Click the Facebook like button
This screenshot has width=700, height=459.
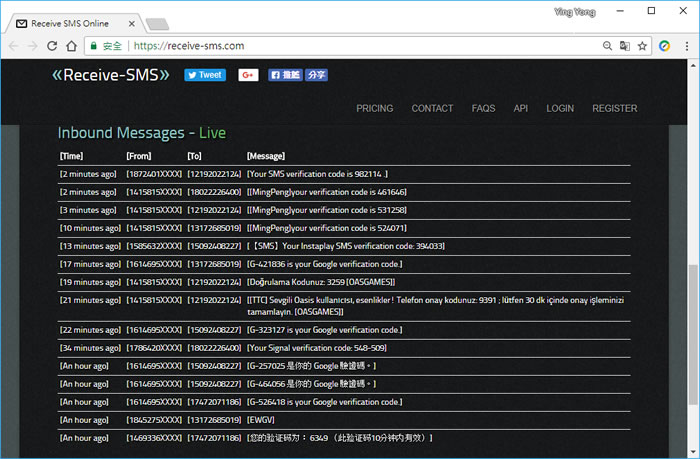(x=285, y=75)
